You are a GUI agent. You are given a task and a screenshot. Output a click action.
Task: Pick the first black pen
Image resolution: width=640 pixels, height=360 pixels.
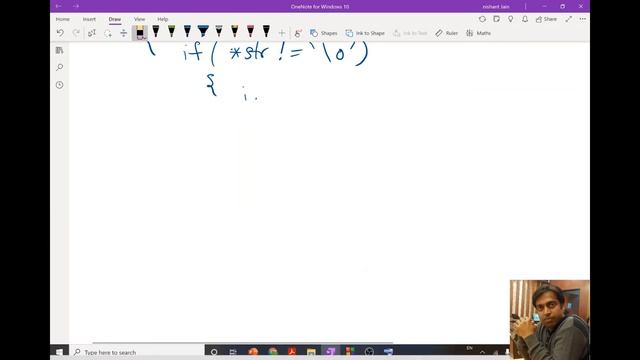(x=156, y=31)
